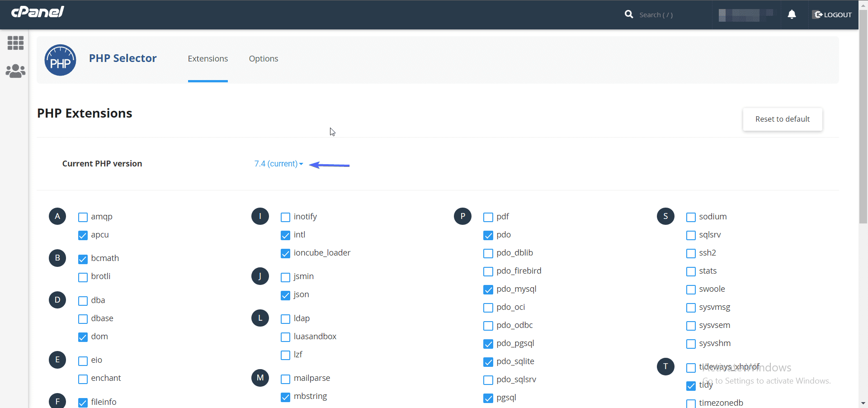Click the letter D group badge

pyautogui.click(x=57, y=300)
